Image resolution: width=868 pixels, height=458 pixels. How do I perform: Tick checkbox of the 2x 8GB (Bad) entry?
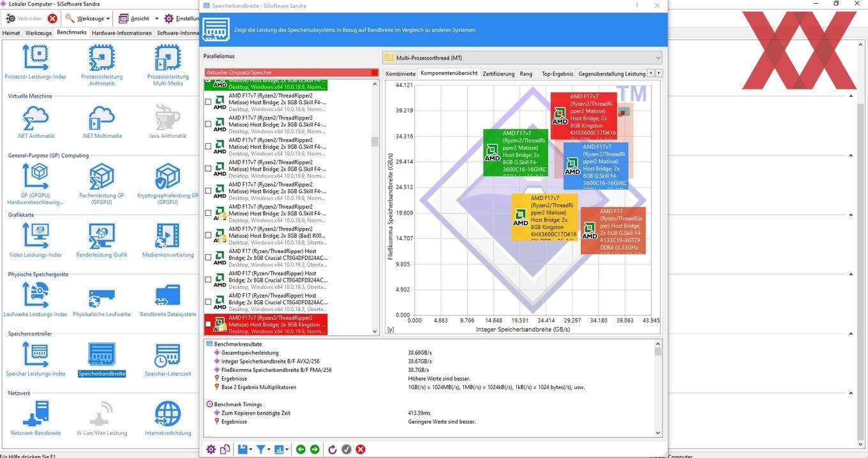[208, 235]
